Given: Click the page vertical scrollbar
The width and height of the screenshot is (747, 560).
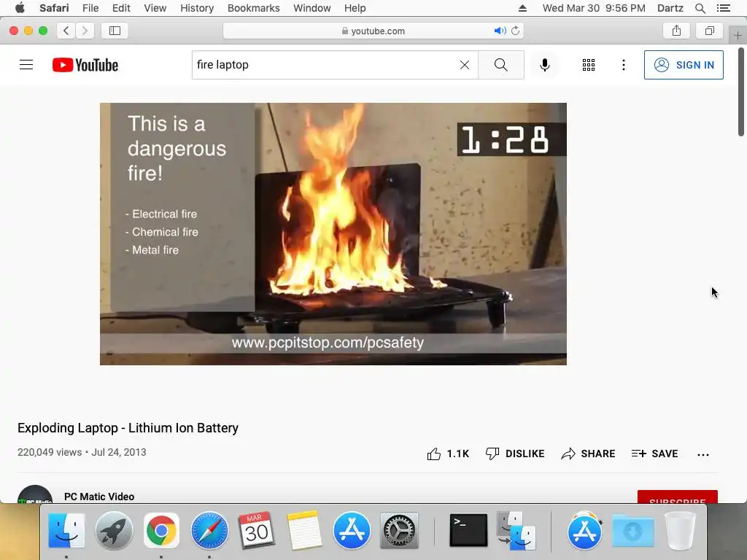Looking at the screenshot, I should click(x=741, y=91).
